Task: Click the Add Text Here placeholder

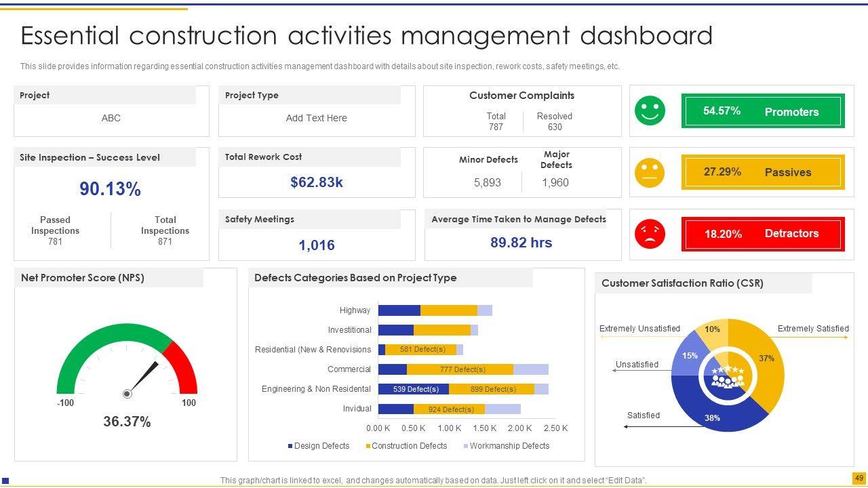Action: (x=316, y=118)
